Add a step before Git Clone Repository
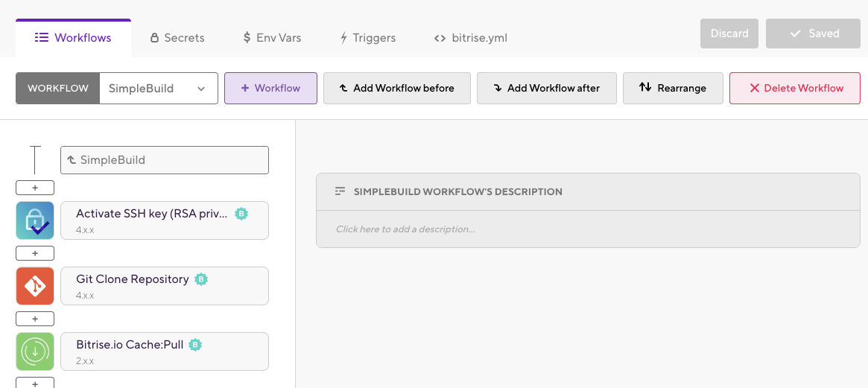This screenshot has width=868, height=388. 35,253
